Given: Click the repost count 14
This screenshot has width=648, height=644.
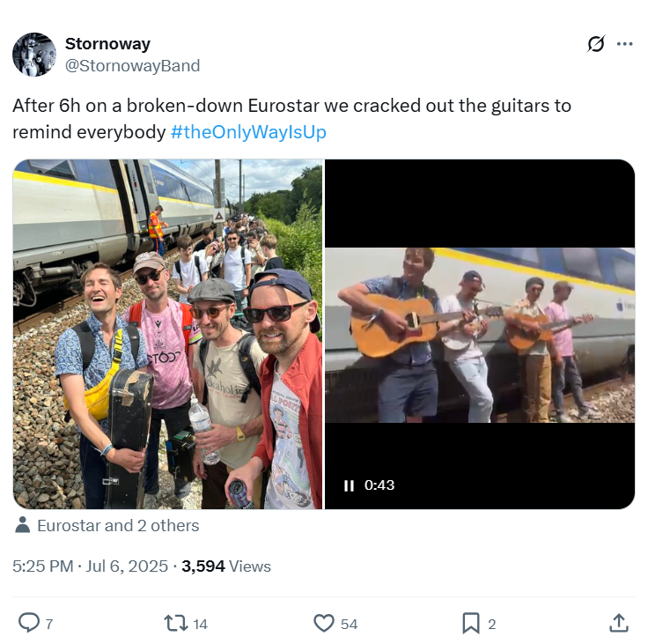Looking at the screenshot, I should tap(201, 624).
